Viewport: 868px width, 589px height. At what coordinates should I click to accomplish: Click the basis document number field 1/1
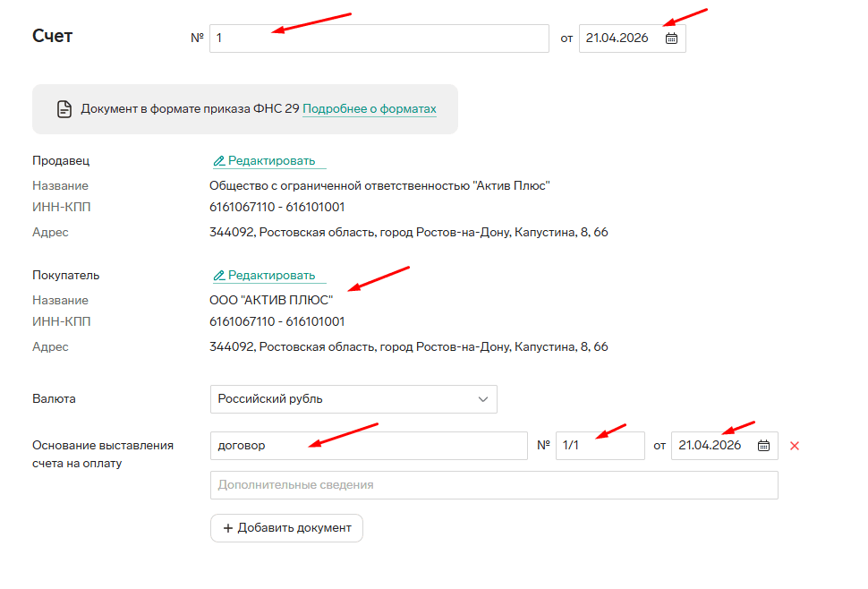point(600,446)
